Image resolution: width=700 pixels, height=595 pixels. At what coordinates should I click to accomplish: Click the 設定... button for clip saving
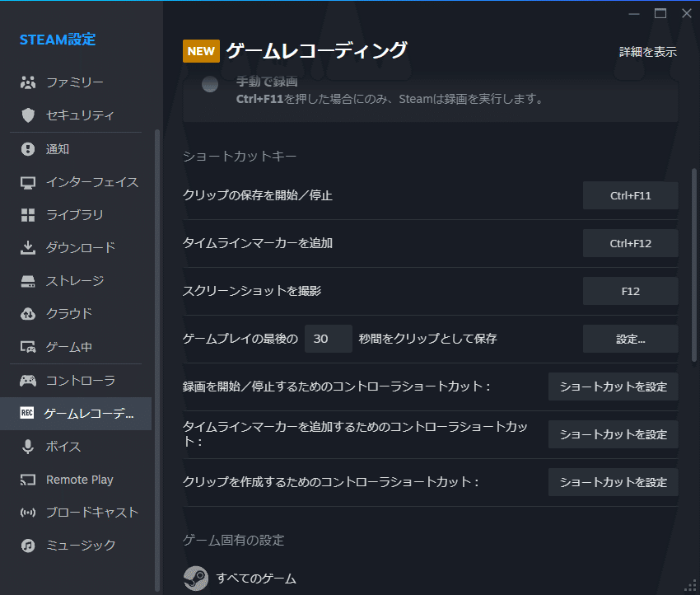click(630, 339)
